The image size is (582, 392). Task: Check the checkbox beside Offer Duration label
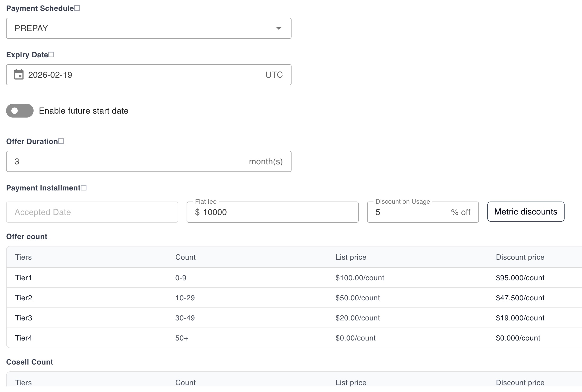(x=62, y=141)
